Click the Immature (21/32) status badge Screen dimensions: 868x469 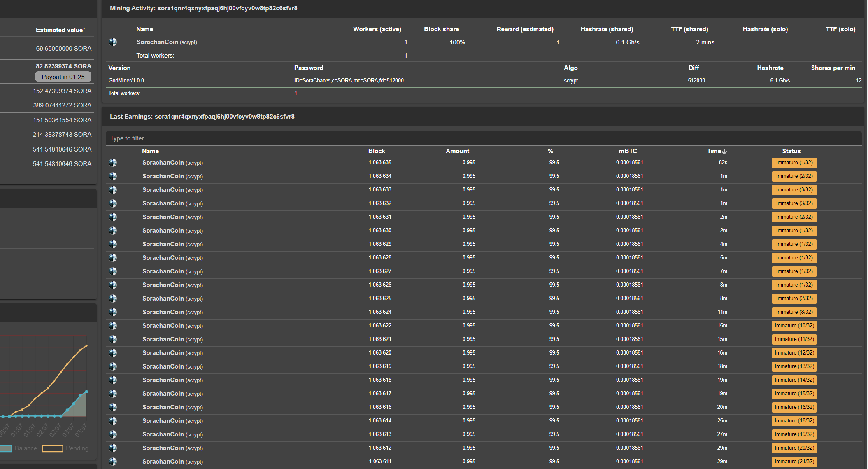pyautogui.click(x=794, y=462)
